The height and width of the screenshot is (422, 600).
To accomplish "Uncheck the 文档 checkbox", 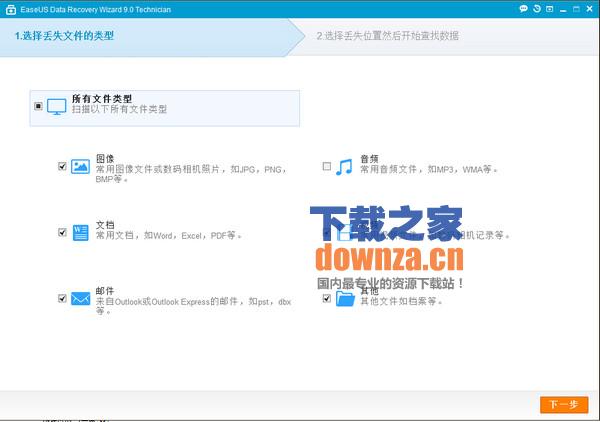I will click(62, 232).
